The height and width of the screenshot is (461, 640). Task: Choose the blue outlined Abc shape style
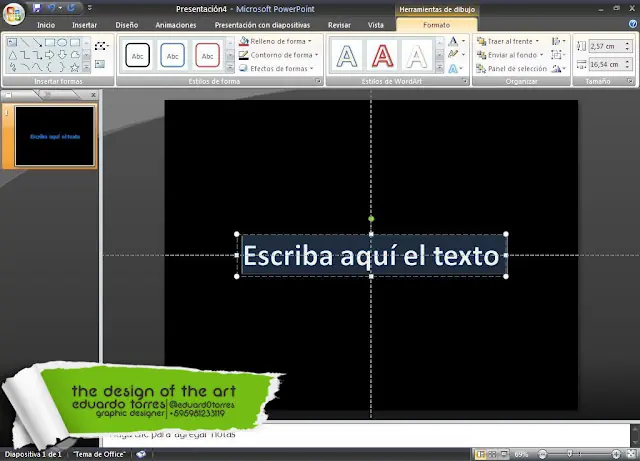[x=173, y=56]
